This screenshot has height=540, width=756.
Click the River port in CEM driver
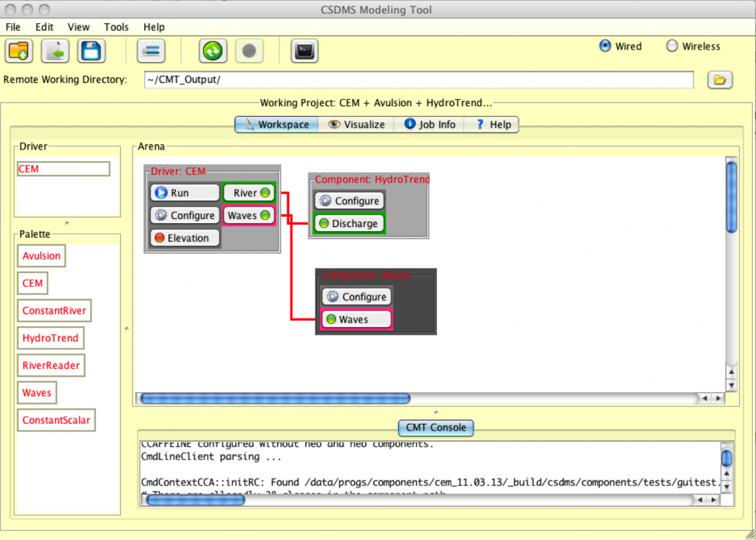[249, 193]
